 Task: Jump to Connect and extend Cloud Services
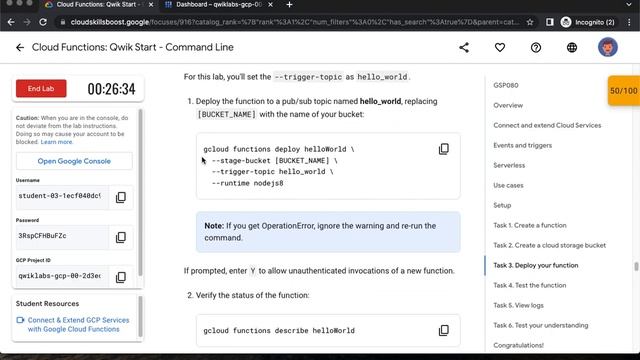(547, 125)
